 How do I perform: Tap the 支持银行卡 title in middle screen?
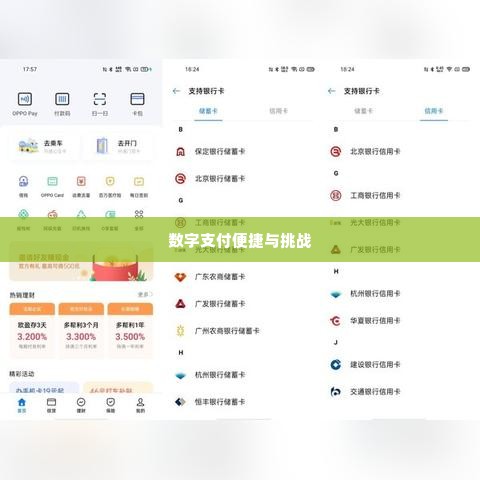(206, 91)
